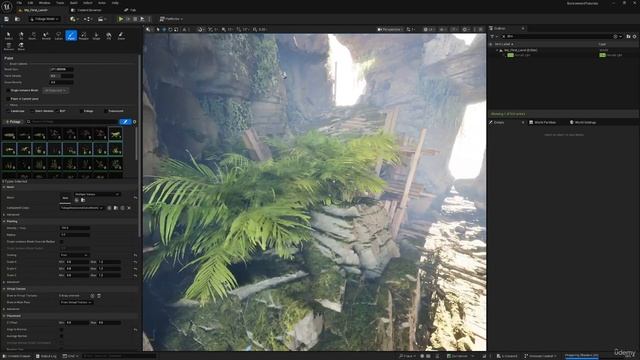The image size is (640, 360).
Task: Expand the level tree item in Outliner
Action: point(497,50)
